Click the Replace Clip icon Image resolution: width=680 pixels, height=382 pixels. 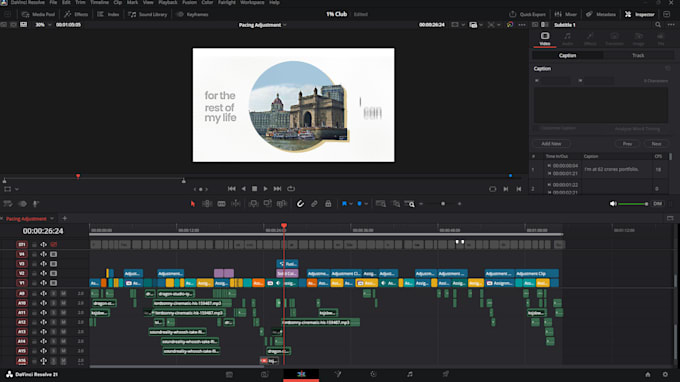tap(282, 204)
